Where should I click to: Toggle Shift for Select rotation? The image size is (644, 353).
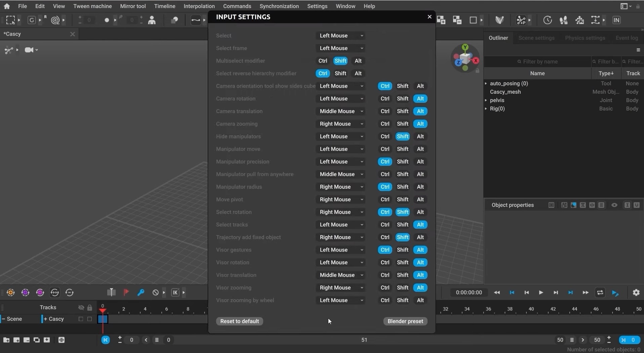pos(402,212)
